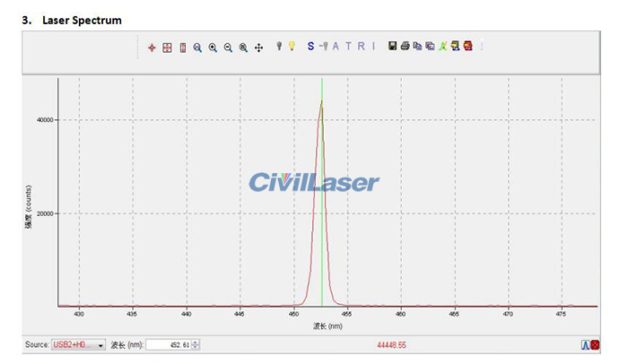Viewport: 628px width, 364px height.
Task: Select the four-arrow pan tool
Action: click(x=258, y=48)
